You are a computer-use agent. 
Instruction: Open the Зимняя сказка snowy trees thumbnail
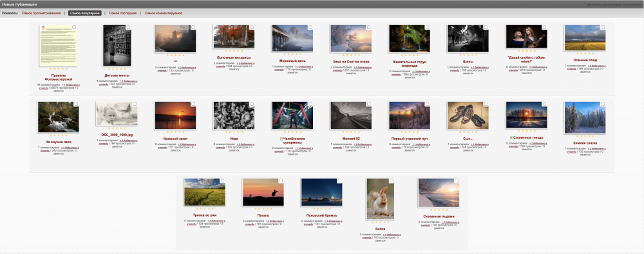pos(585,117)
